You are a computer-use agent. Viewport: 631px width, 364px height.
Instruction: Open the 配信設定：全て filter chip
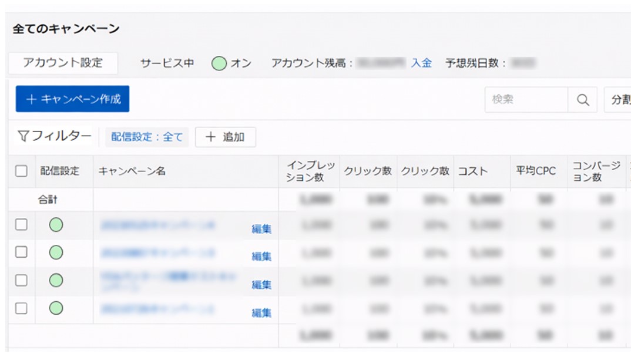[x=147, y=137]
